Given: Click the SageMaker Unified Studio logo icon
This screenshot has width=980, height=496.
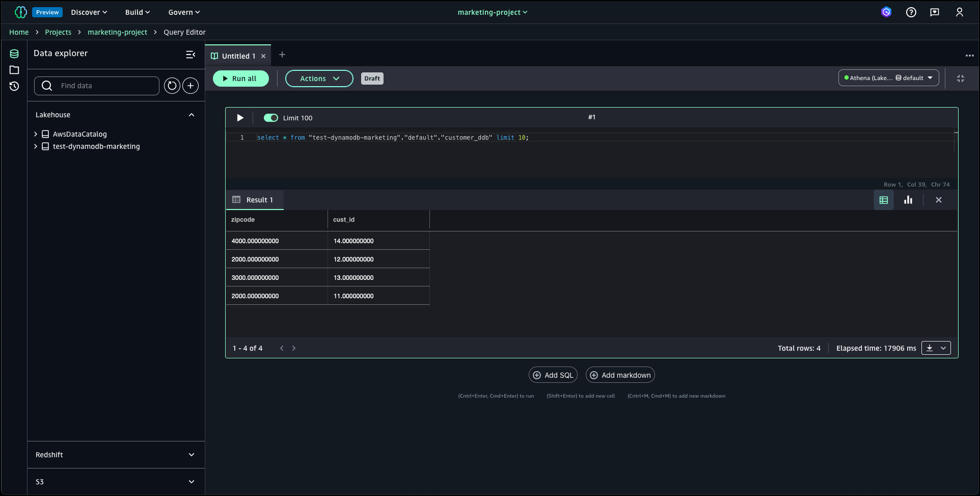Looking at the screenshot, I should click(20, 12).
